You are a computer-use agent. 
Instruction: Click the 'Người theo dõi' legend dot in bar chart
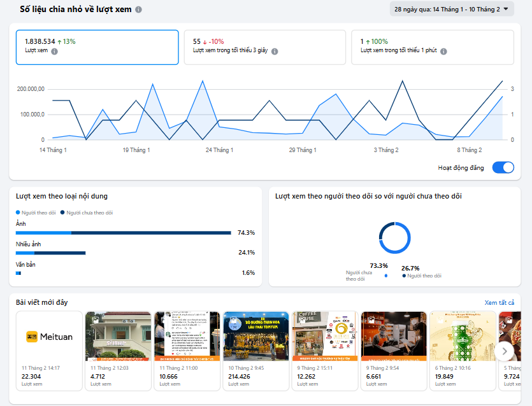click(18, 213)
